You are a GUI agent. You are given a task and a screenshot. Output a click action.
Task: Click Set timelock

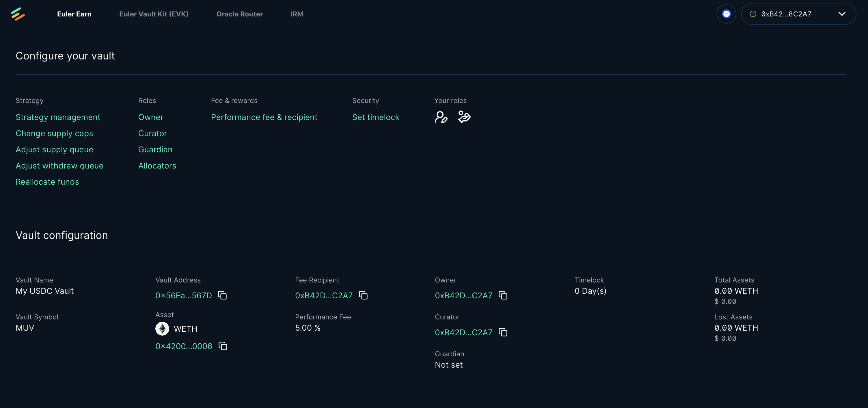[x=376, y=117]
